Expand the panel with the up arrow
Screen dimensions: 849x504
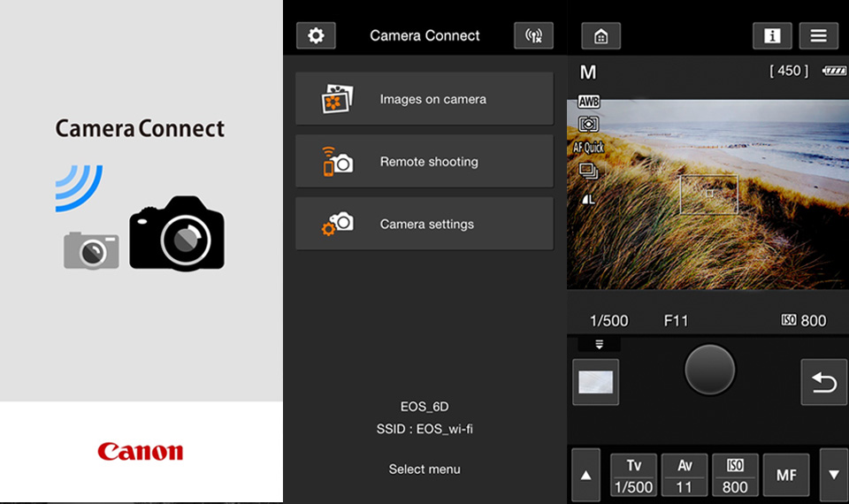pyautogui.click(x=585, y=476)
